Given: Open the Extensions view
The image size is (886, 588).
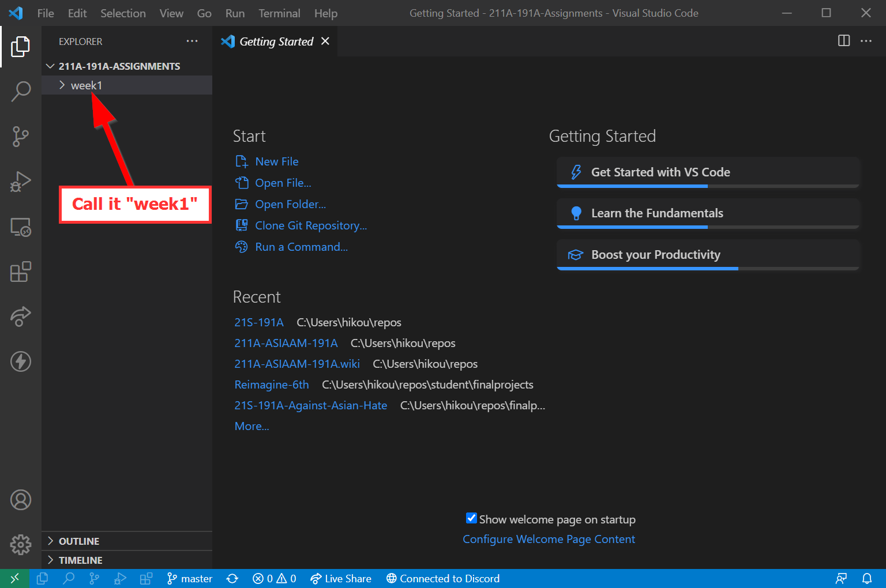Looking at the screenshot, I should 21,272.
